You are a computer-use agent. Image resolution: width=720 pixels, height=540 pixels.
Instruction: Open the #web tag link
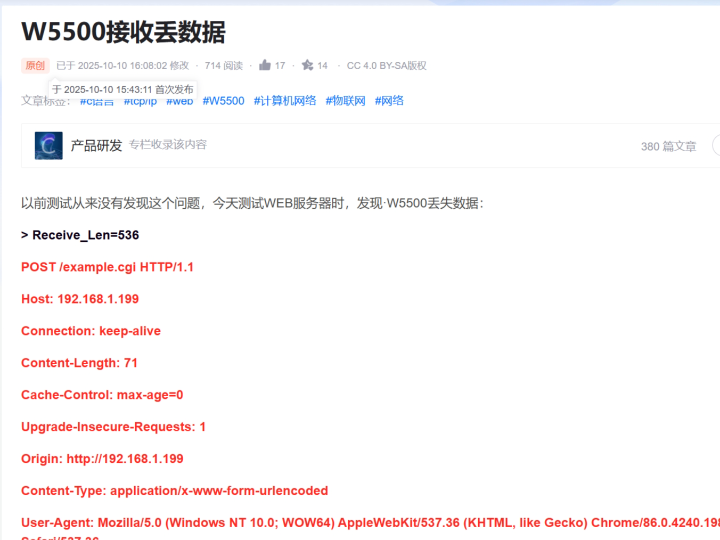coord(180,102)
